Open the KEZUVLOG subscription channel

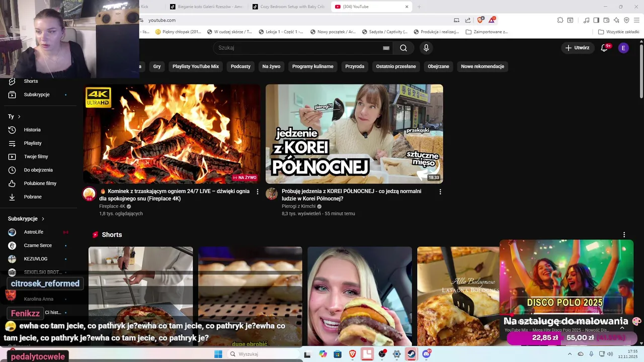37,259
